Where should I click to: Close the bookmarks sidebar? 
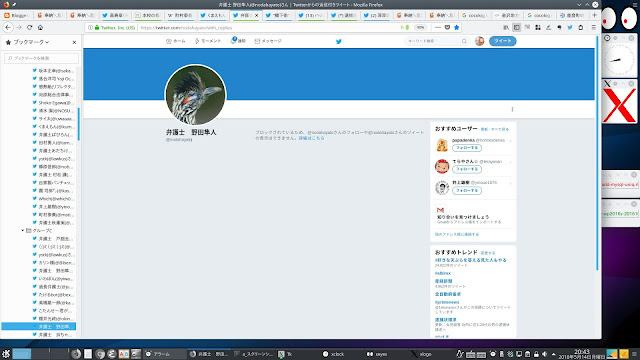pyautogui.click(x=74, y=42)
